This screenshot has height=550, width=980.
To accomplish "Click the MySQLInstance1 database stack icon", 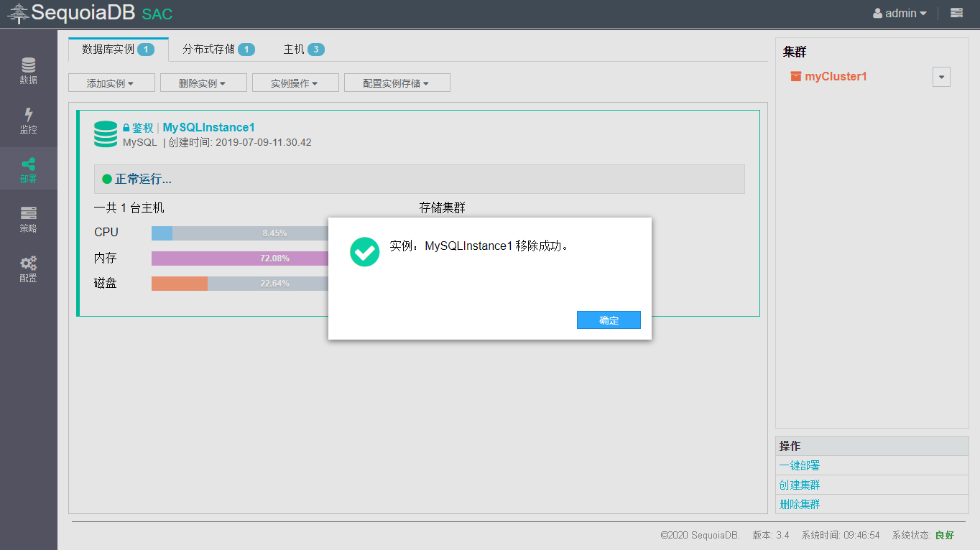I will tap(106, 134).
